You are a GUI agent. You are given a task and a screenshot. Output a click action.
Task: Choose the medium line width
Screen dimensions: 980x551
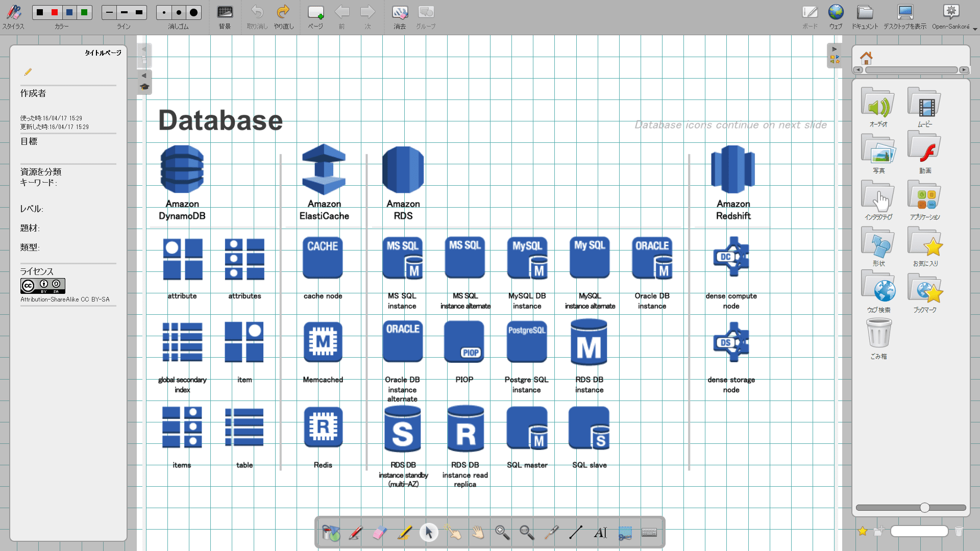click(124, 12)
